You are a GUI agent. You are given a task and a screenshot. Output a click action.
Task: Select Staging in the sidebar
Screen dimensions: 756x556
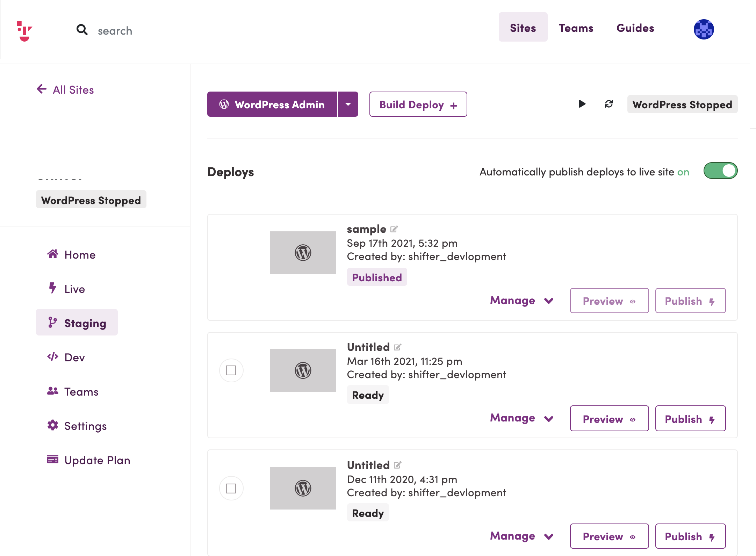[x=77, y=322]
